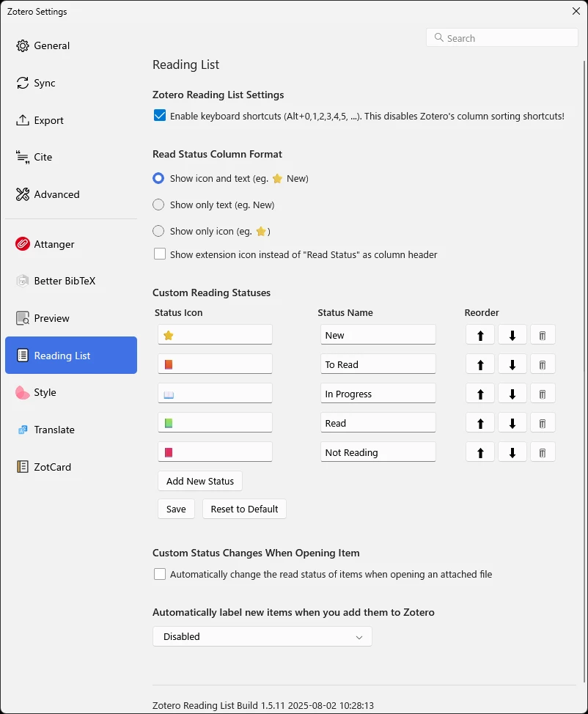
Task: Select "Show only text" radio option
Action: [158, 205]
